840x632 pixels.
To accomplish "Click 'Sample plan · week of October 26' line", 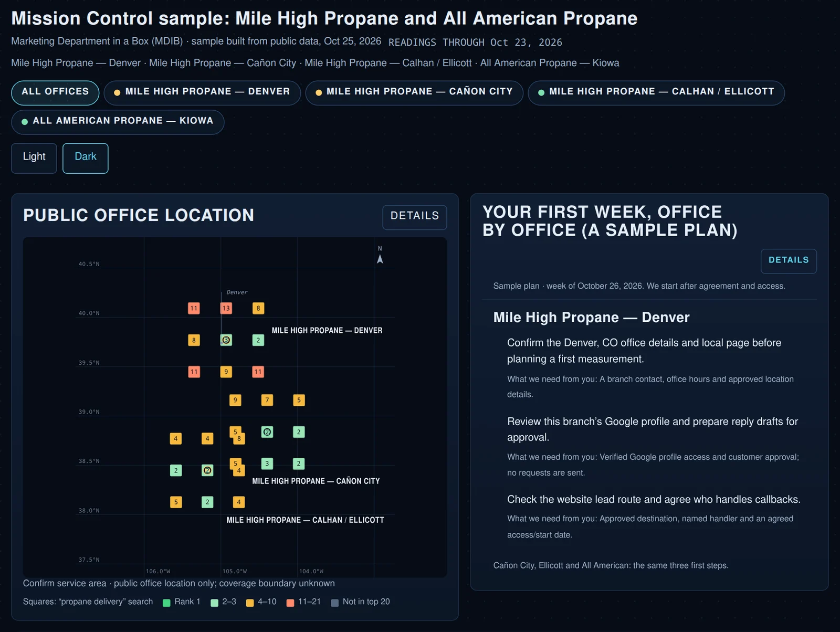I will coord(639,286).
